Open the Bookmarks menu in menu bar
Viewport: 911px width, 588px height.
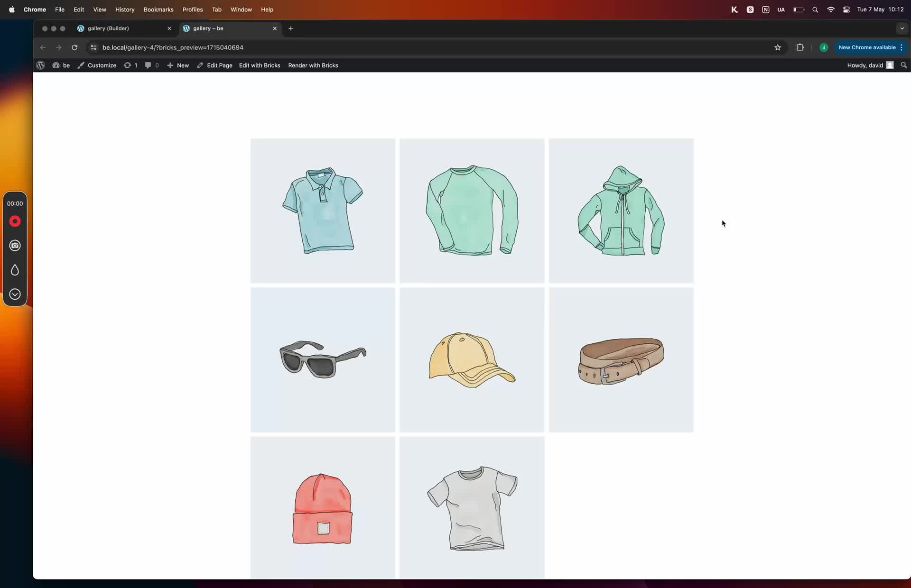coord(158,9)
